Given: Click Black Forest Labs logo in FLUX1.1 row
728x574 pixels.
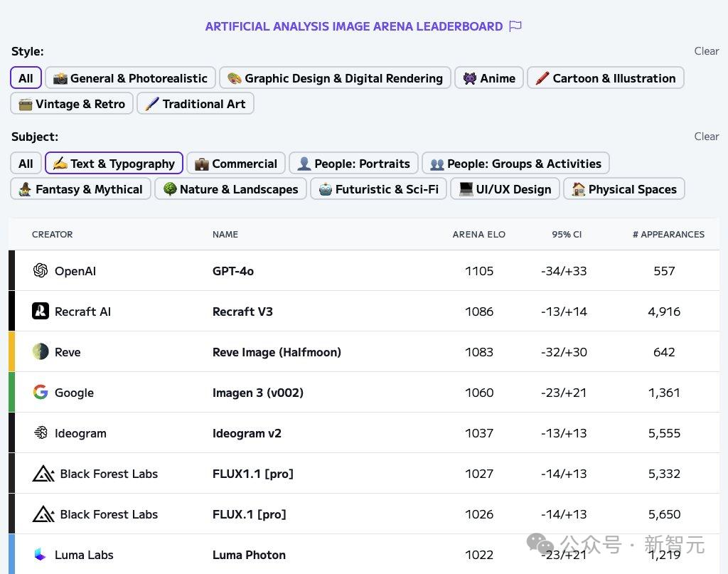Looking at the screenshot, I should pos(43,474).
